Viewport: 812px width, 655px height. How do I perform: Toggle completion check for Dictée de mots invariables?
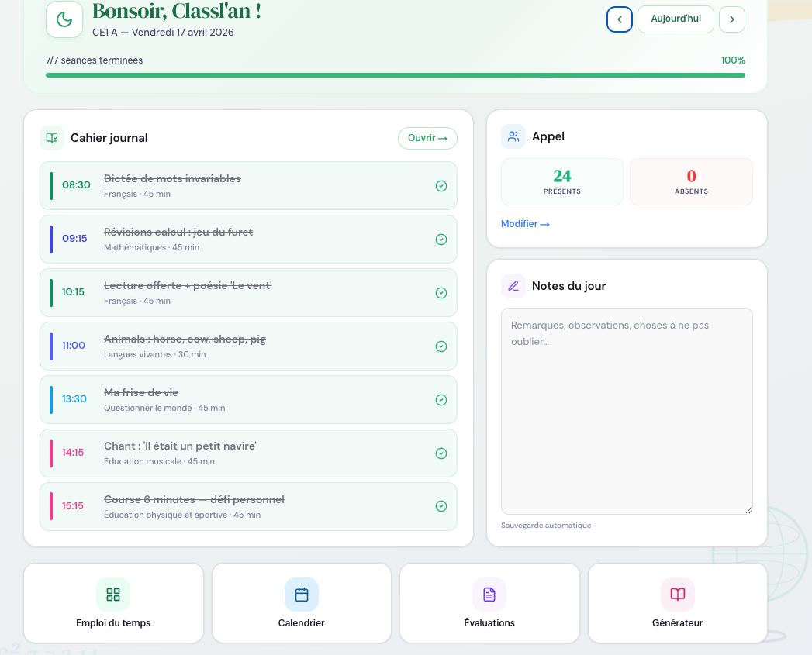[441, 186]
